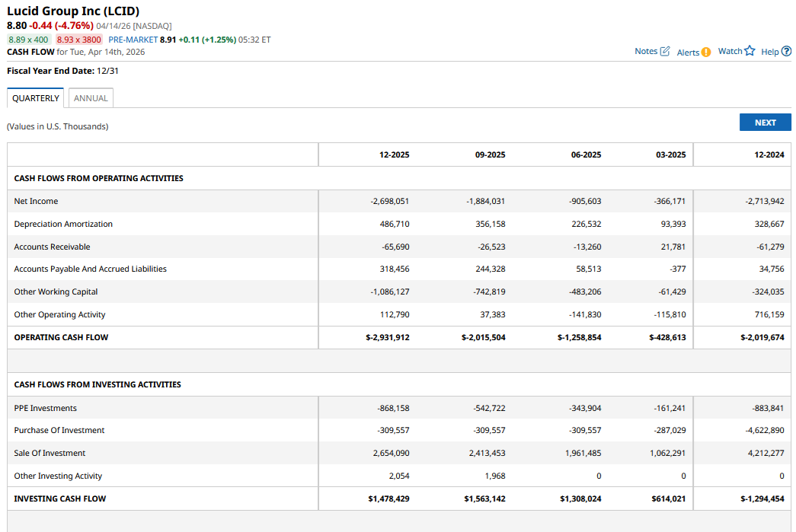Viewport: 796px width, 532px height.
Task: Click the Notes pencil edit icon
Action: pyautogui.click(x=665, y=51)
